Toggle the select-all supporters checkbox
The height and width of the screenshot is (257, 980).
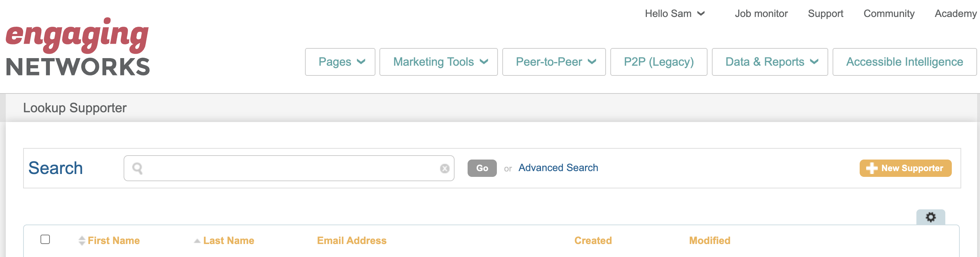pyautogui.click(x=45, y=240)
